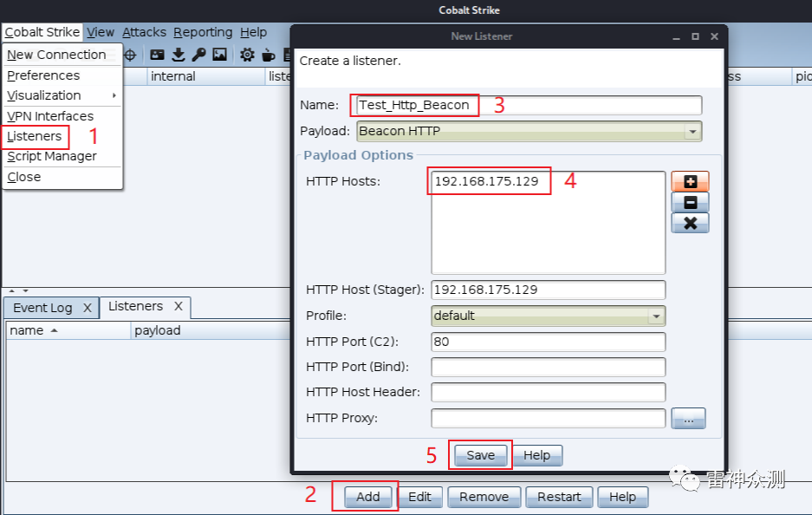The image size is (812, 515).
Task: Click the HTTP Host (Stager) field
Action: 548,290
